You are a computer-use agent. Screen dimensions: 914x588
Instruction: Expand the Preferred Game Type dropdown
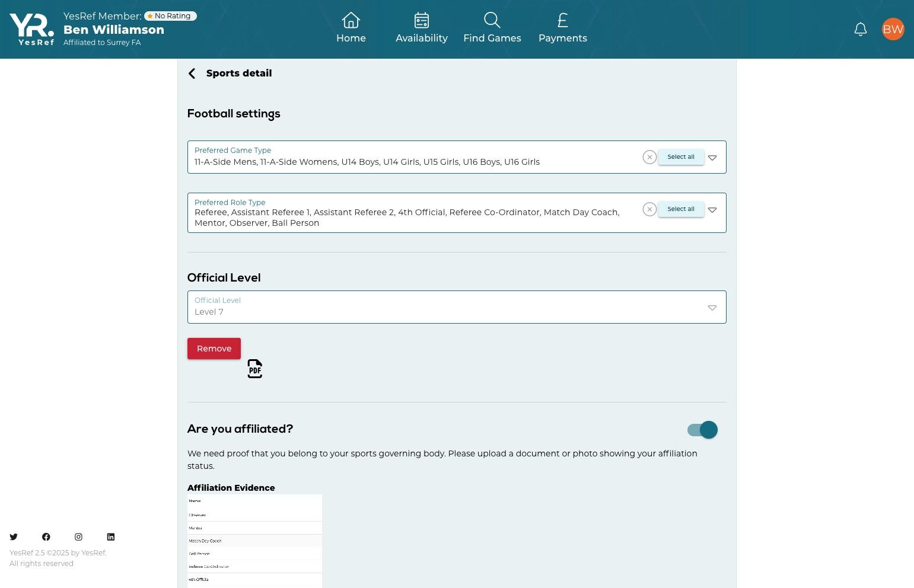click(x=712, y=158)
